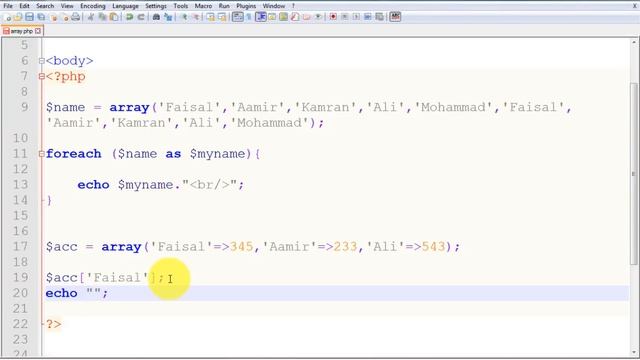Click line number 17 in the margin
Viewport: 640px width, 360px height.
(20, 247)
